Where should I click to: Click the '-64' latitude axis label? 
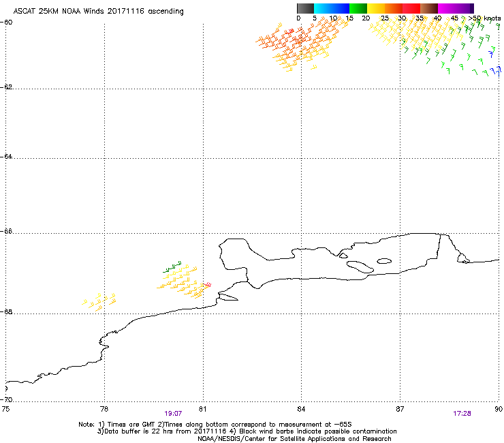(x=6, y=156)
